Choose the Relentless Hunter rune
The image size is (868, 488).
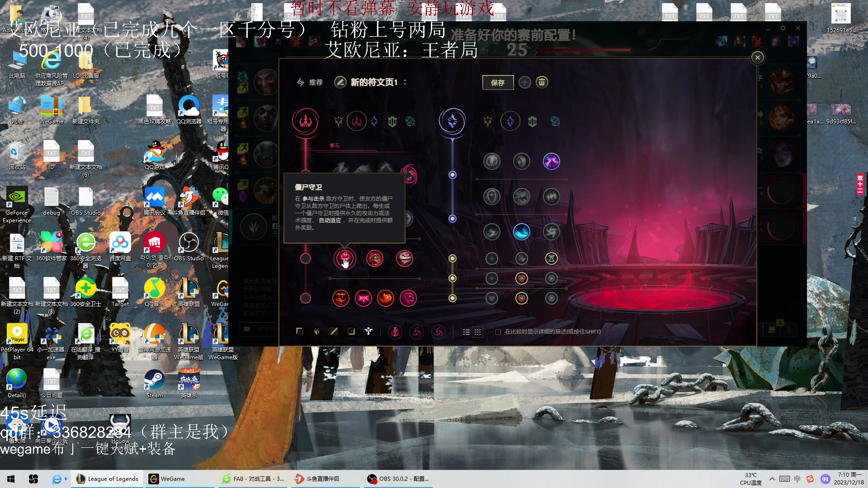[386, 298]
